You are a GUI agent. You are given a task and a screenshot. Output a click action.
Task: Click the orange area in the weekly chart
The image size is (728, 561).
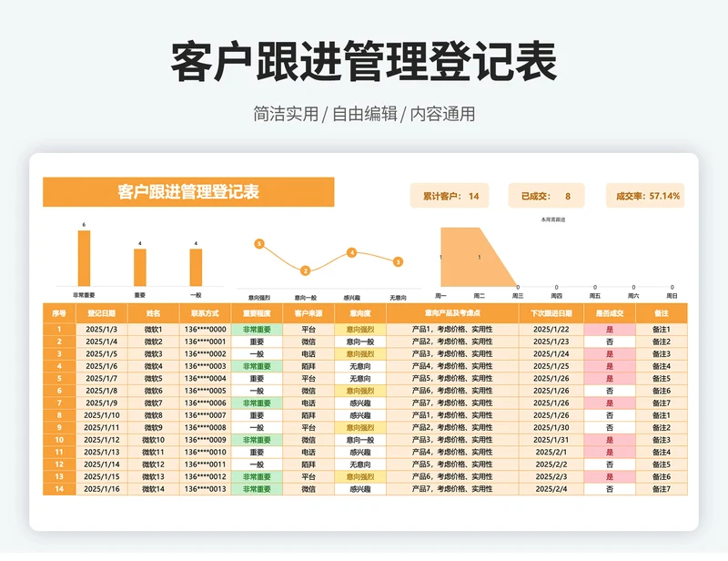tap(469, 258)
